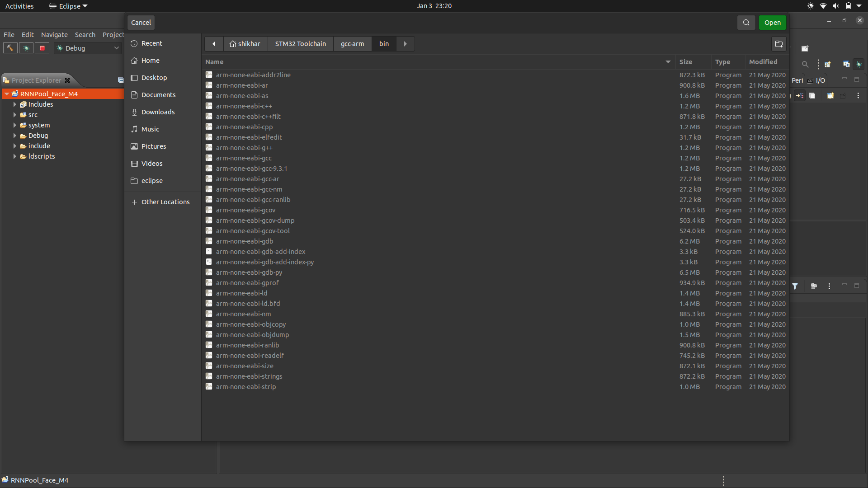Click the red Stop launch icon

click(42, 48)
